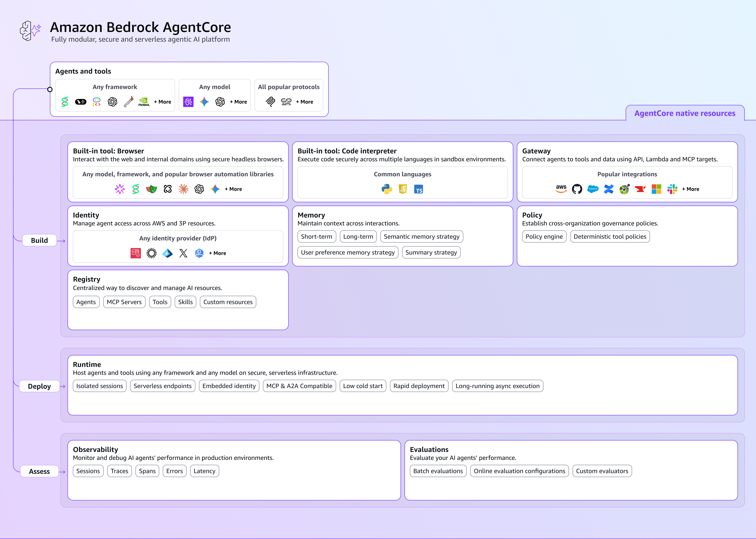The width and height of the screenshot is (756, 539).
Task: Click the Microsoft logo in Popular integrations
Action: point(656,189)
